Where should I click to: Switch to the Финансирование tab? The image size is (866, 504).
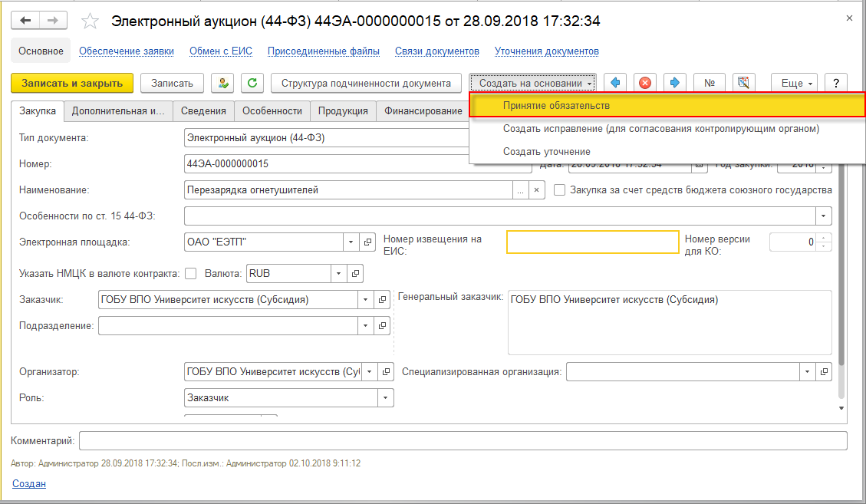[423, 111]
